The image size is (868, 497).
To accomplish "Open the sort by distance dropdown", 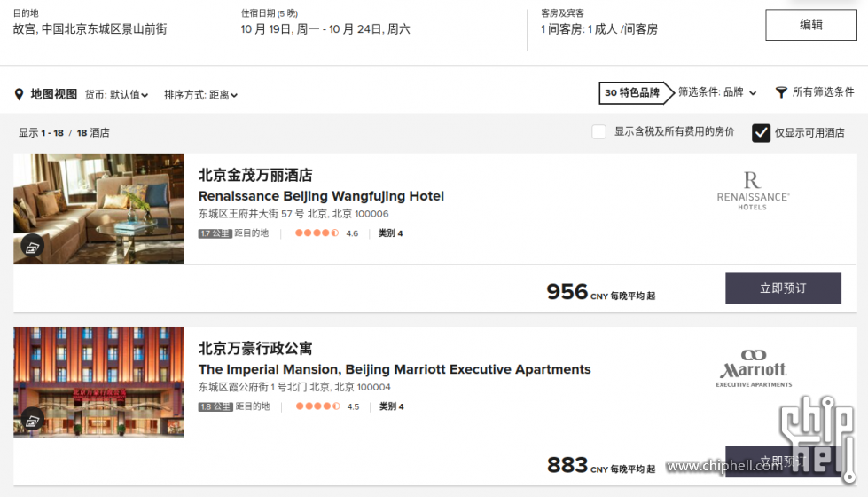I will click(x=201, y=95).
